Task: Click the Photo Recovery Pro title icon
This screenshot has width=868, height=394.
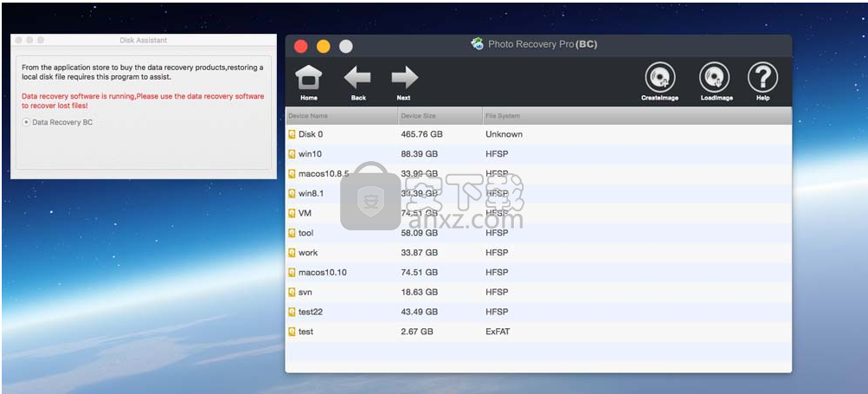Action: click(477, 44)
